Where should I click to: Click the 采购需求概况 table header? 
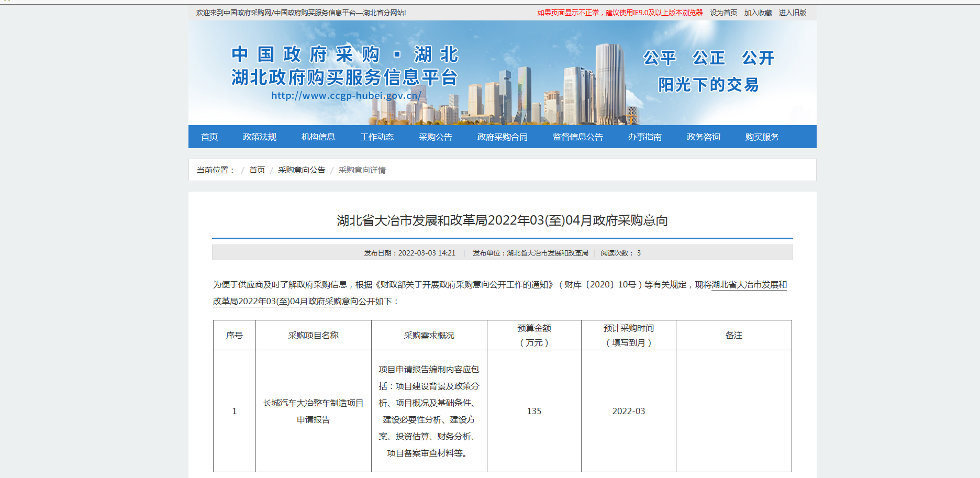(429, 335)
